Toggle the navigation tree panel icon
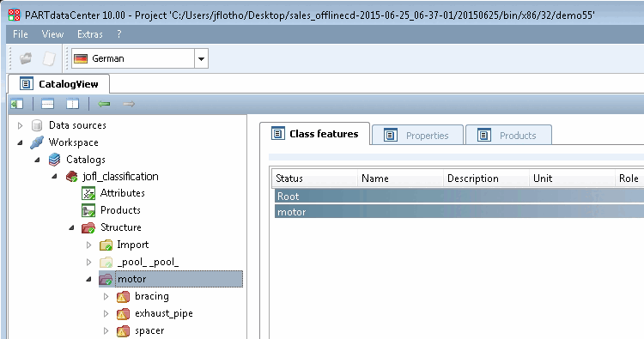Screen dimensions: 644x339 (17, 104)
